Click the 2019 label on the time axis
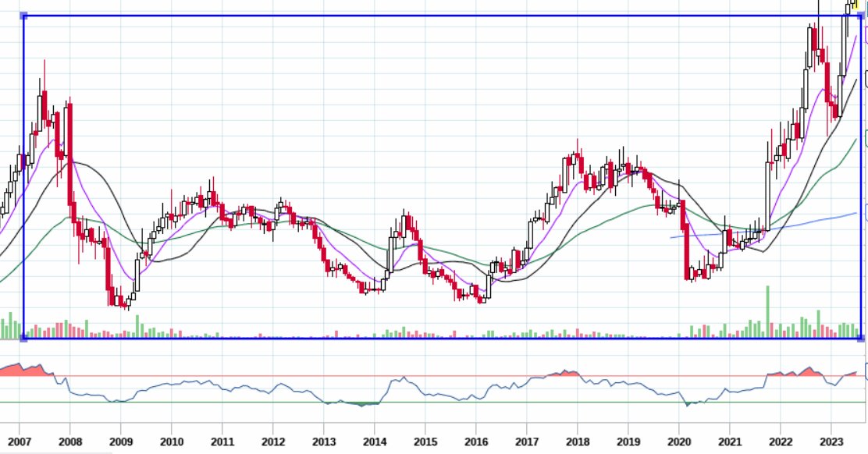Viewport: 868px width, 454px height. [628, 442]
